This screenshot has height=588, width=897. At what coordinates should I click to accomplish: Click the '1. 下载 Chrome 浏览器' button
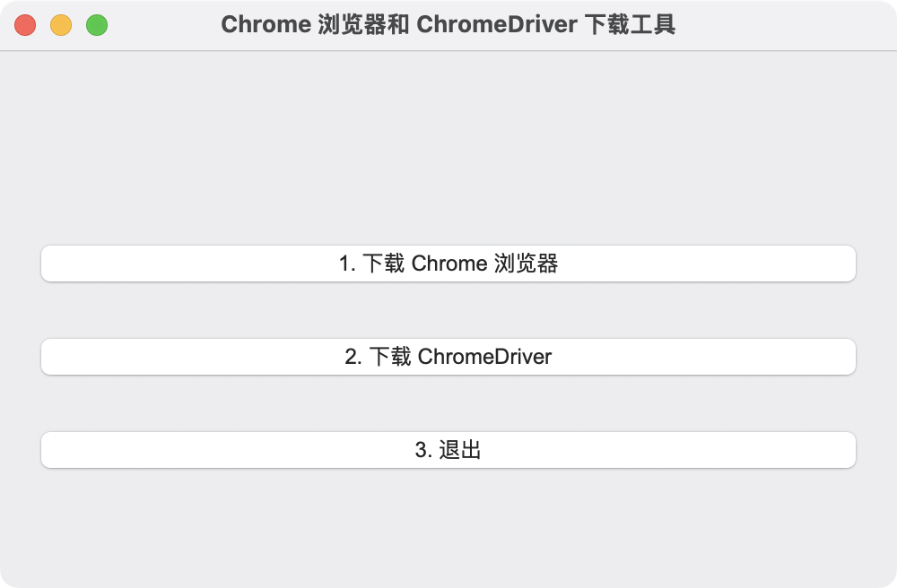[448, 264]
